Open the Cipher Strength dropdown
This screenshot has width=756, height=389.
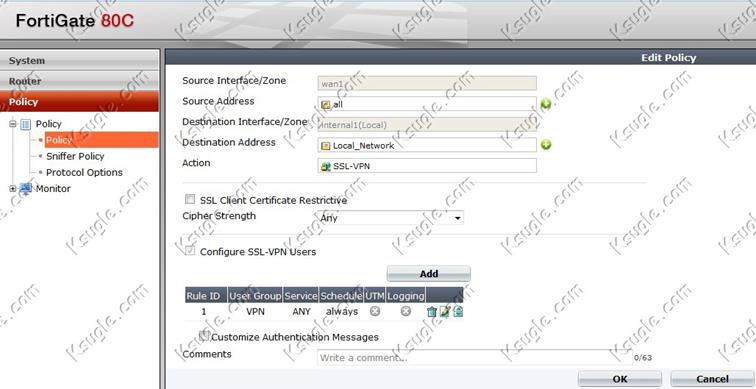point(391,218)
